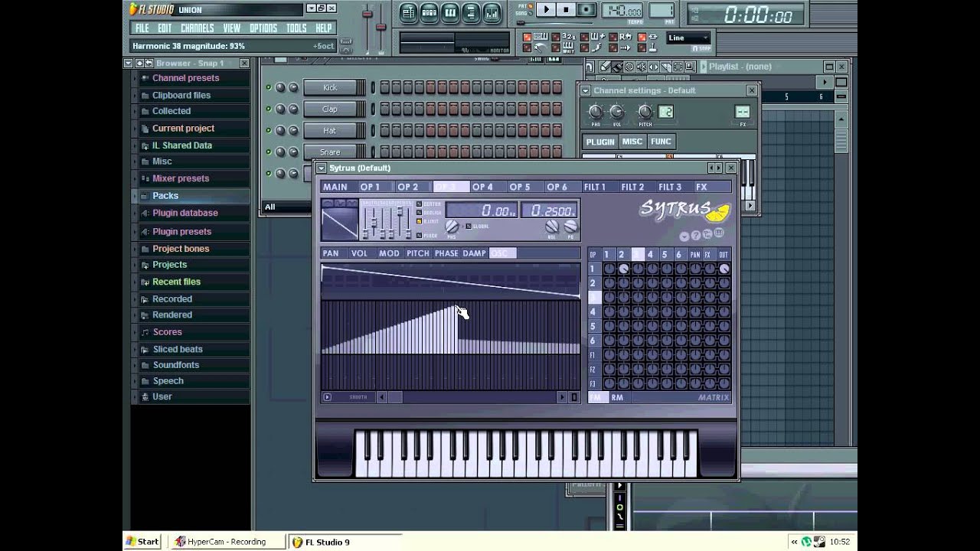Turn the Channel settings PAN knob
This screenshot has height=551, width=980.
[x=596, y=112]
